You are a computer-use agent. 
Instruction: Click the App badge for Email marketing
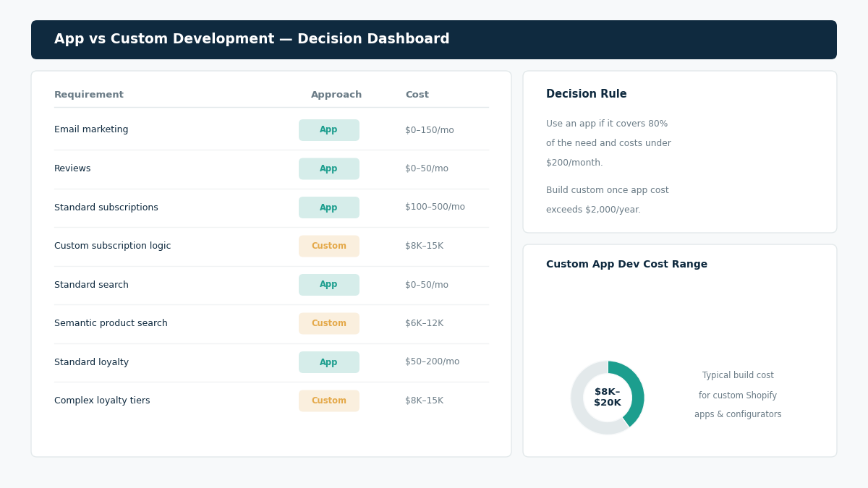coord(329,130)
